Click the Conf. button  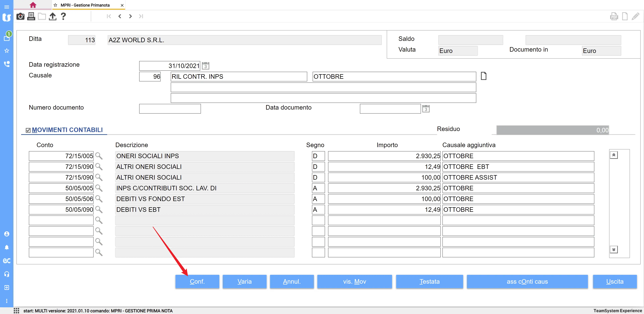[x=197, y=281]
